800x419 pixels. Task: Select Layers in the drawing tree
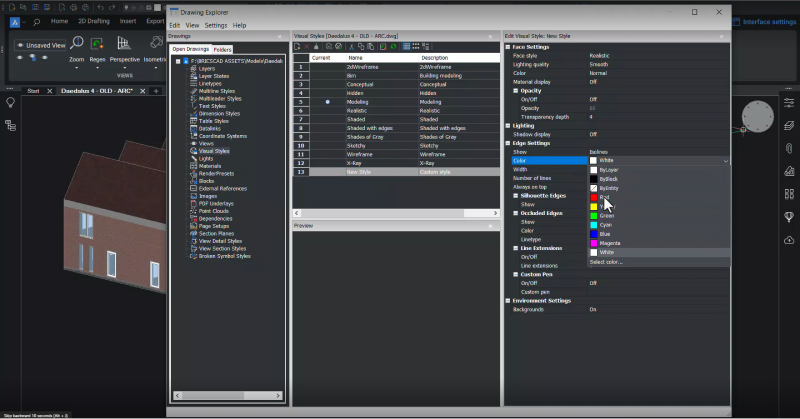[x=207, y=68]
